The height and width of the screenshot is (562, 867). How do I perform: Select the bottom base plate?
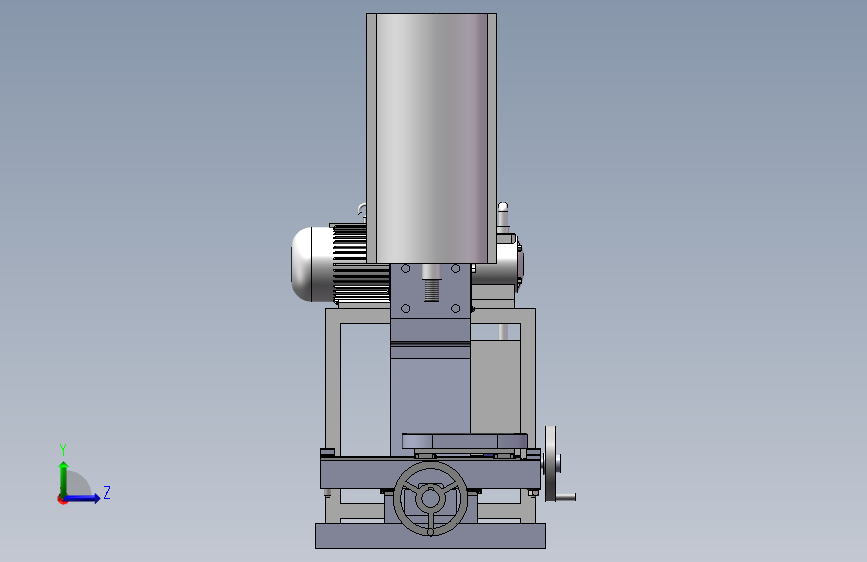coord(430,536)
